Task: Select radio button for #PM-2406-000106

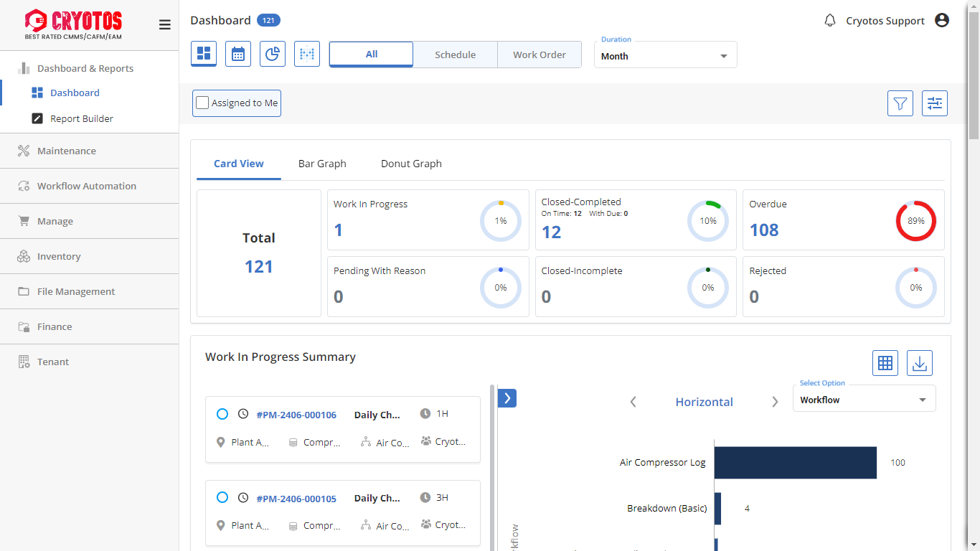Action: click(222, 414)
